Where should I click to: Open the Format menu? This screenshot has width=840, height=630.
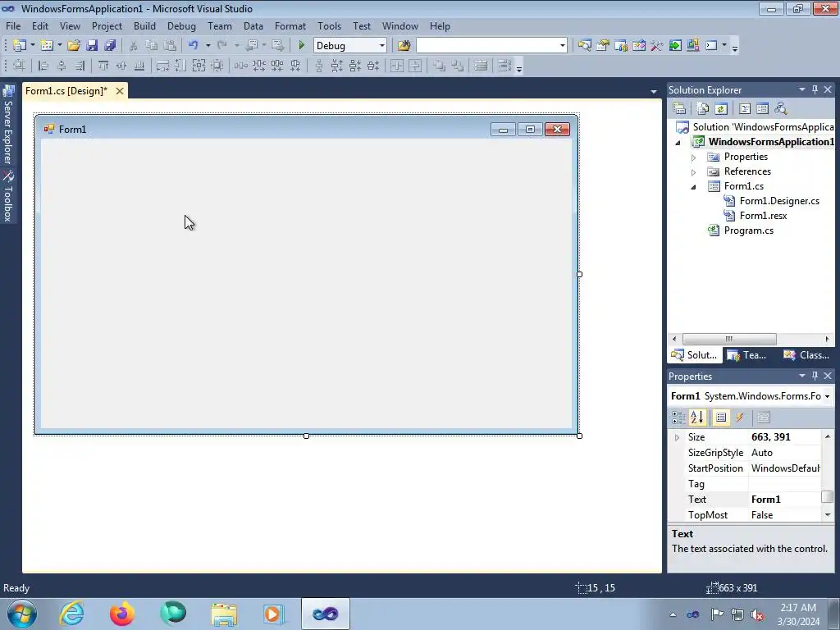pos(290,25)
